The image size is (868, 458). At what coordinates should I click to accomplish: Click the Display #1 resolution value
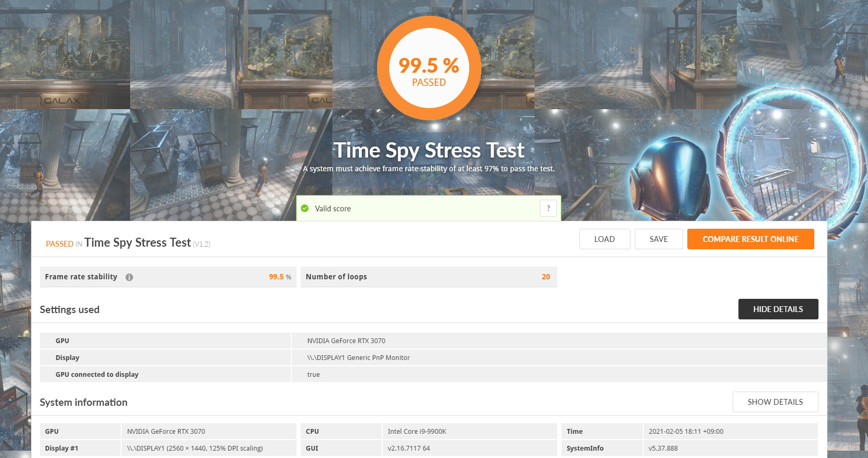click(x=195, y=449)
